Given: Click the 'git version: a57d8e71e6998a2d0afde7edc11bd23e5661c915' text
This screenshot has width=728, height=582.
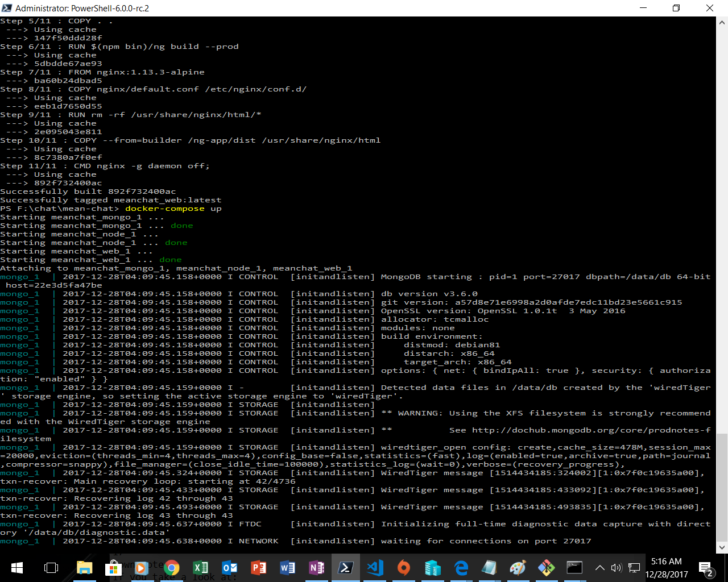Looking at the screenshot, I should 532,302.
